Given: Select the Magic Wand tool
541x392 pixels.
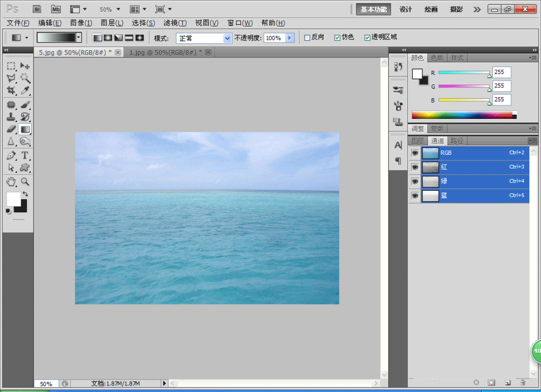Looking at the screenshot, I should click(25, 78).
